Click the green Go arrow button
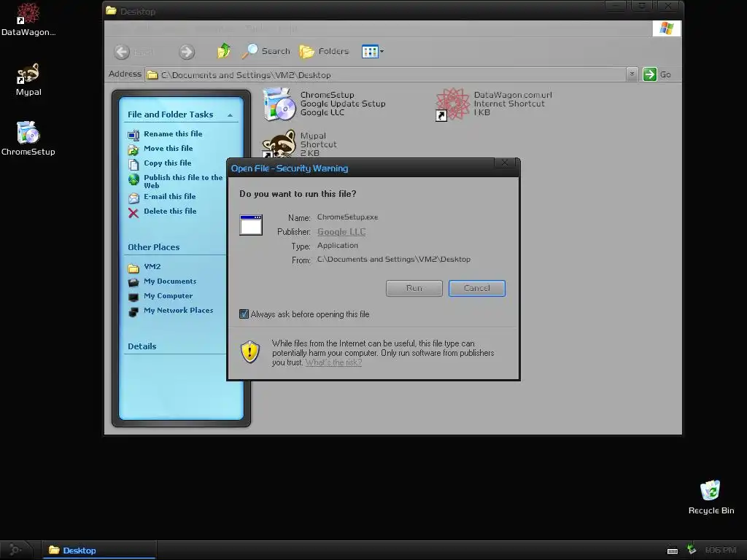Image resolution: width=747 pixels, height=560 pixels. (x=650, y=74)
